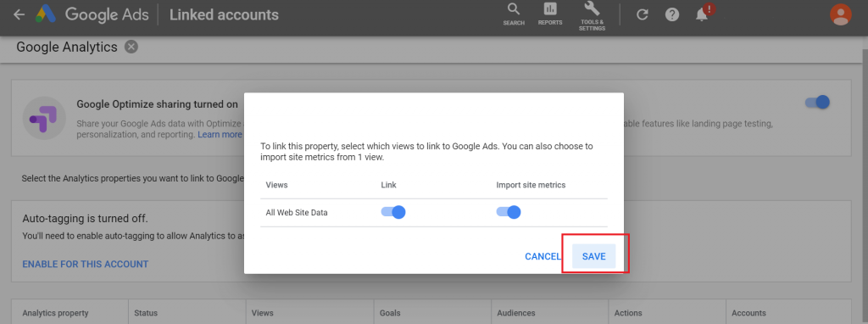Screen dimensions: 868x324
Task: Click the Actions column header
Action: (628, 313)
